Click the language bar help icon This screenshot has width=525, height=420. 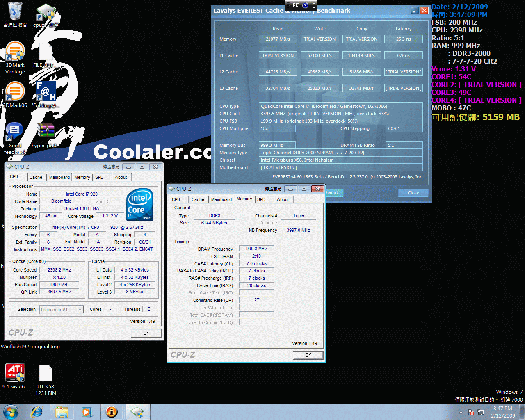pos(305,5)
